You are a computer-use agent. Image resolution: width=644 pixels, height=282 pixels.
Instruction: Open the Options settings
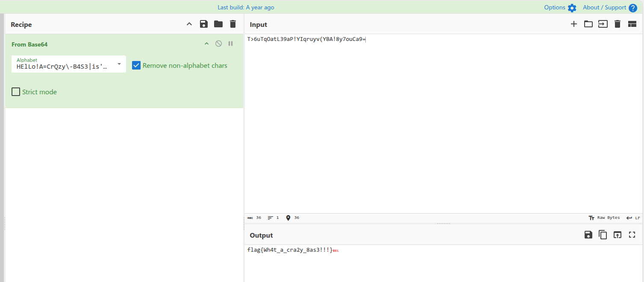pos(560,8)
